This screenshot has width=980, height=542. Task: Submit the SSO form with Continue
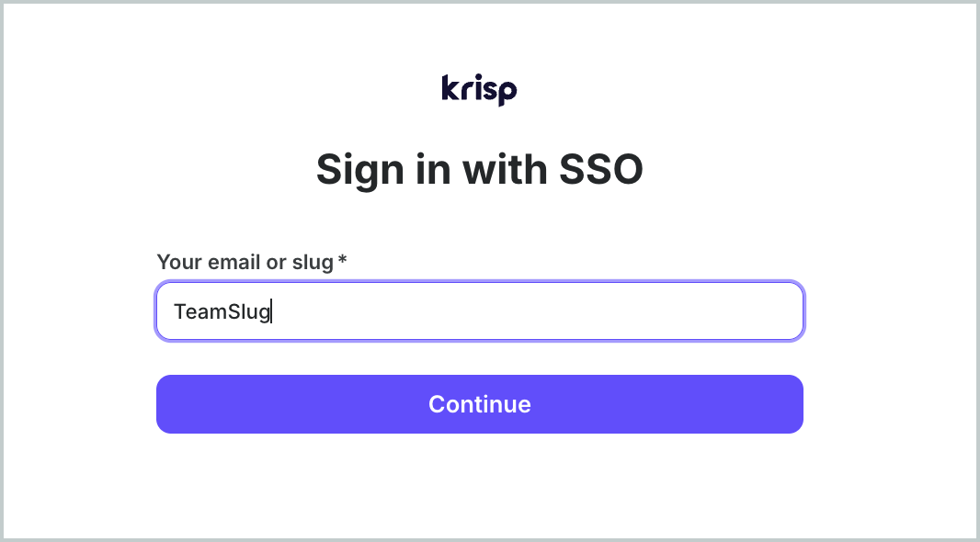tap(479, 404)
